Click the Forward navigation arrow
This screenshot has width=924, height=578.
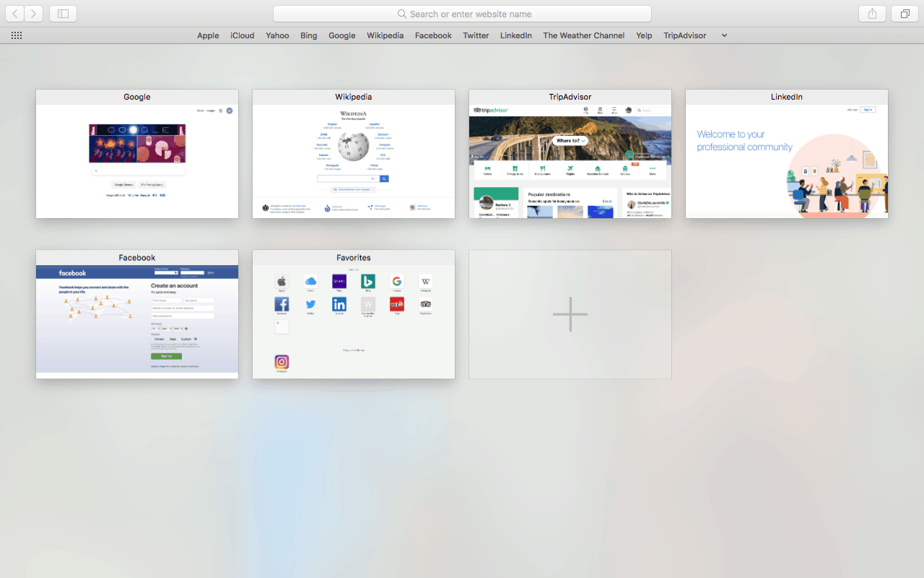33,13
